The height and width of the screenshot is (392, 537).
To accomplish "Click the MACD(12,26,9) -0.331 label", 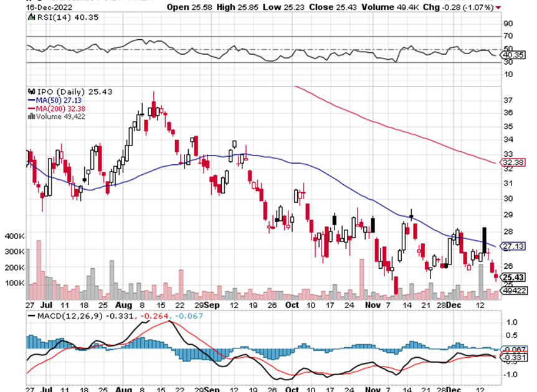I will pyautogui.click(x=85, y=316).
